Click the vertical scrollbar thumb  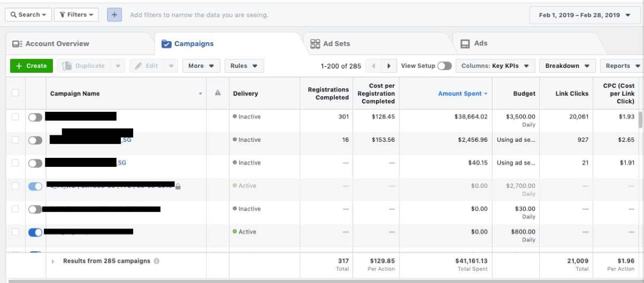pyautogui.click(x=641, y=119)
